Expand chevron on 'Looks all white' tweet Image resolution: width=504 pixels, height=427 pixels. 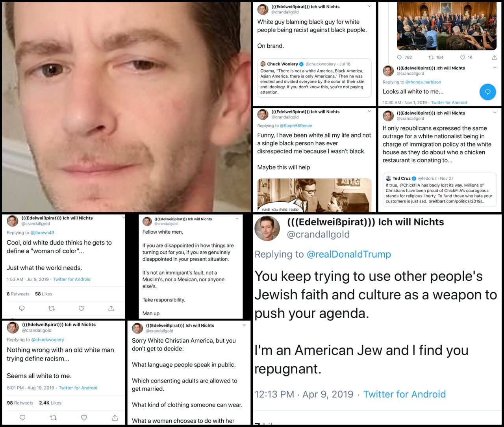point(495,68)
